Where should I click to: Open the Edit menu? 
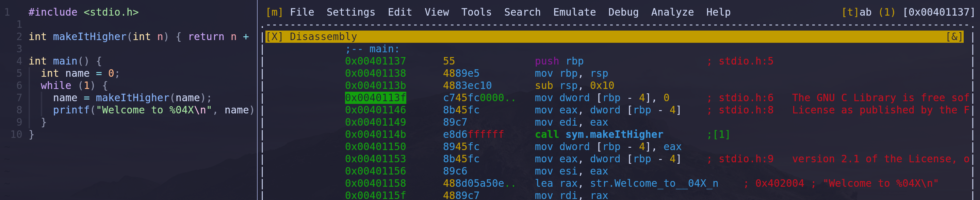399,12
